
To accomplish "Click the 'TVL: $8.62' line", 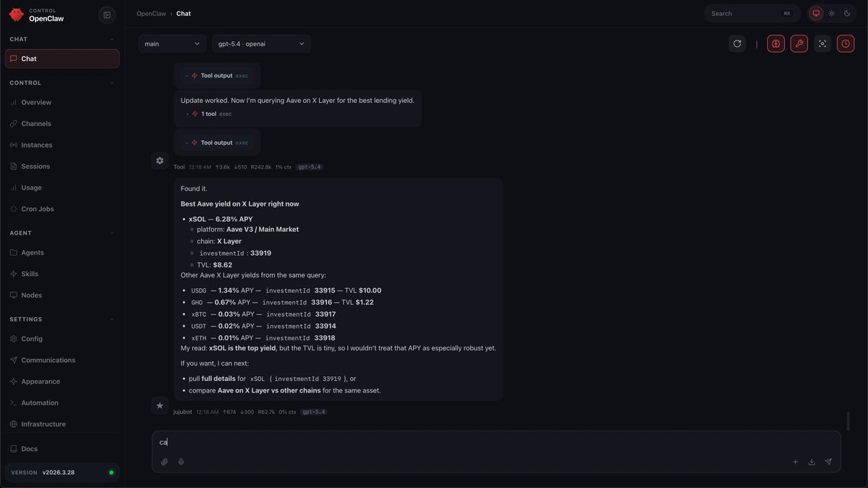I will coord(214,265).
